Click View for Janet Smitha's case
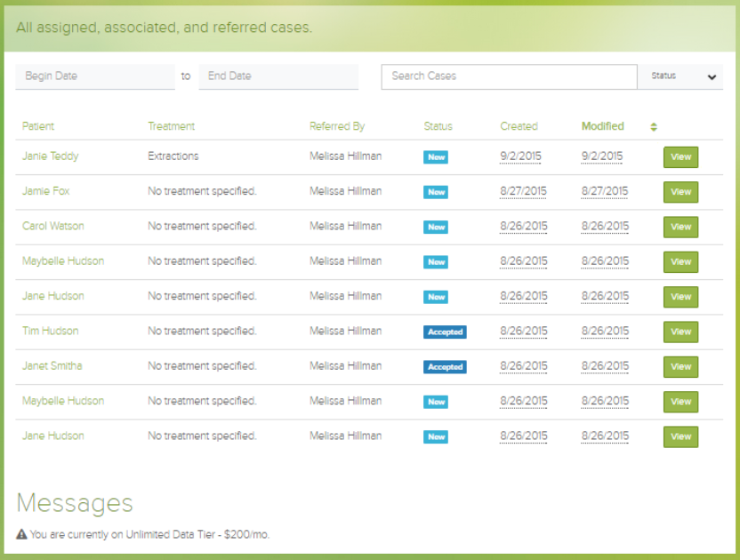 coord(680,366)
